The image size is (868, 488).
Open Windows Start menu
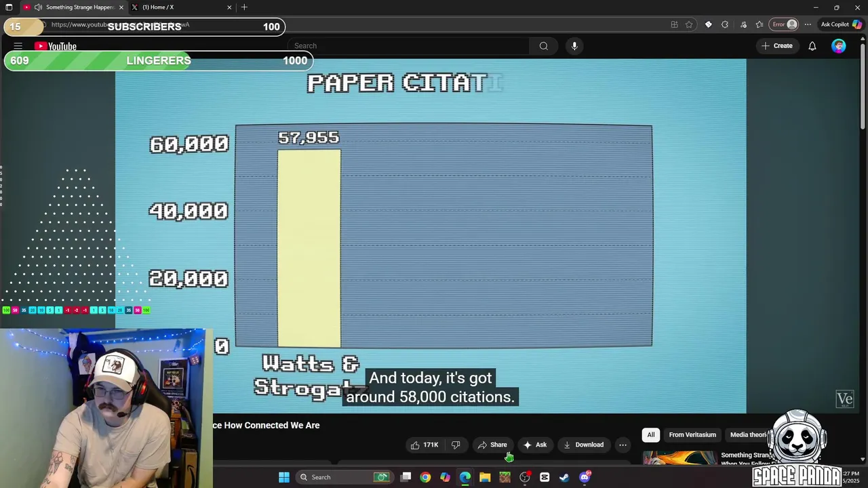tap(284, 477)
